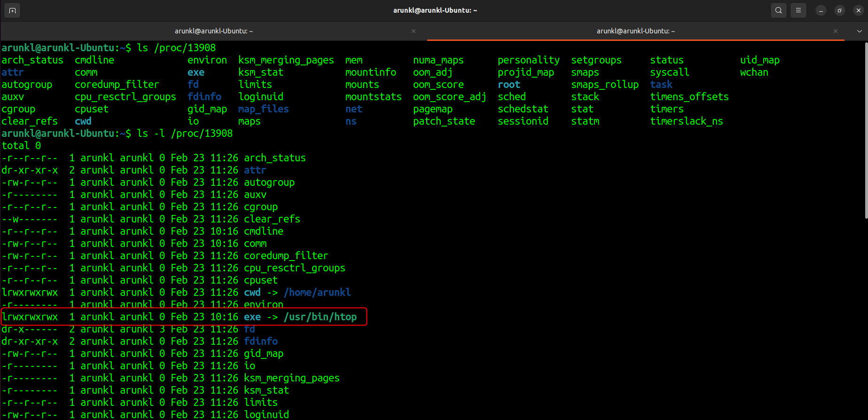Click 'wchan' in the column listing
The height and width of the screenshot is (420, 868).
(754, 72)
